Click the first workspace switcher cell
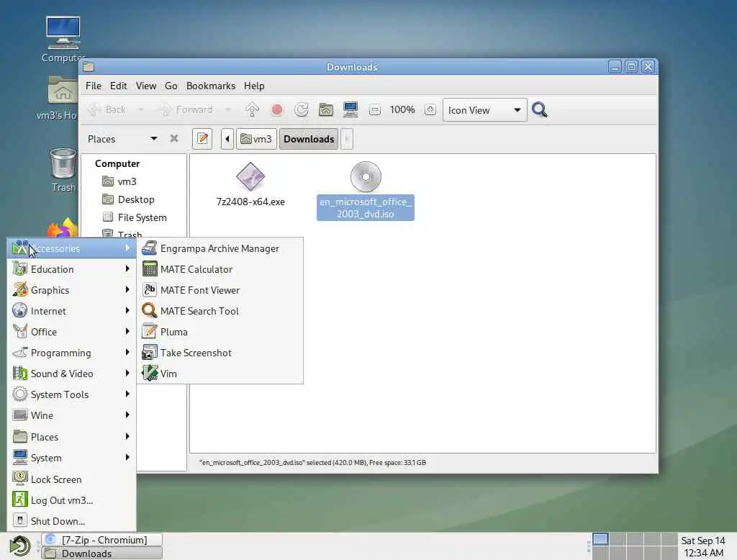Viewport: 737px width, 560px height. coord(600,539)
